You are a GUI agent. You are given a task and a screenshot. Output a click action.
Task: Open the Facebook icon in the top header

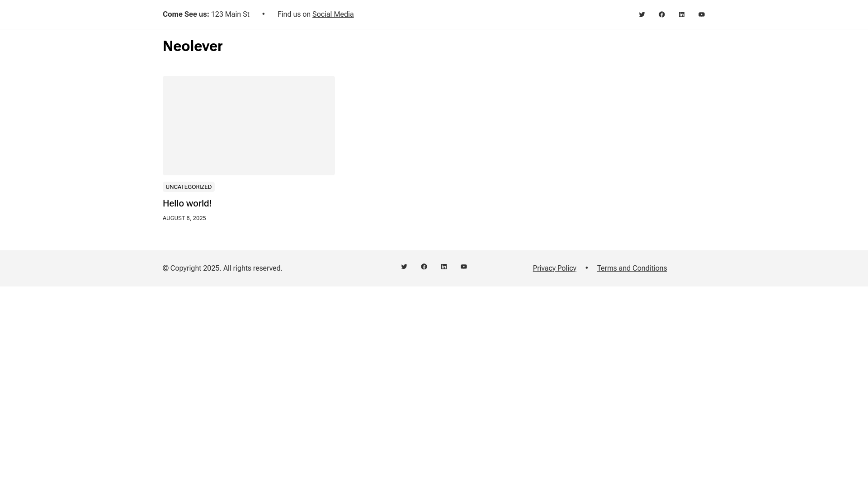click(662, 14)
